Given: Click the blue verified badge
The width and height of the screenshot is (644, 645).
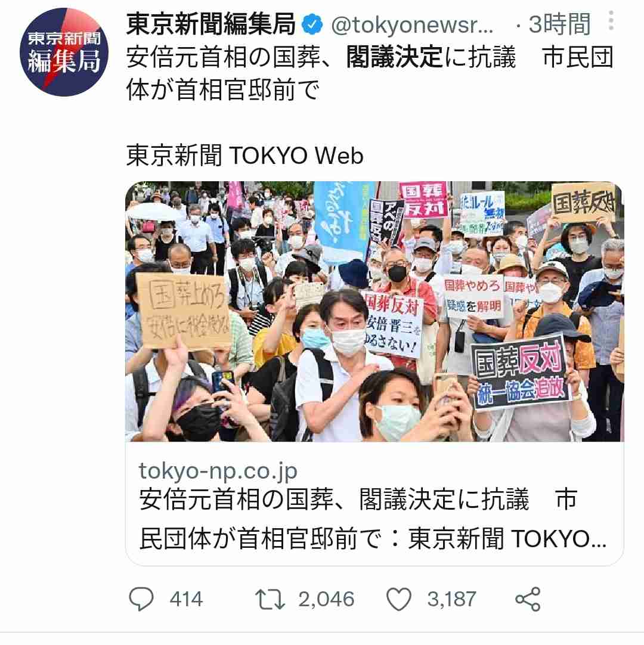Looking at the screenshot, I should 312,24.
